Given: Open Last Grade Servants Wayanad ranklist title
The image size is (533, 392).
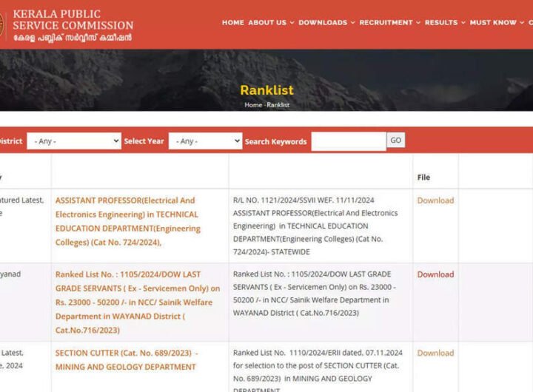Looking at the screenshot, I should point(138,302).
